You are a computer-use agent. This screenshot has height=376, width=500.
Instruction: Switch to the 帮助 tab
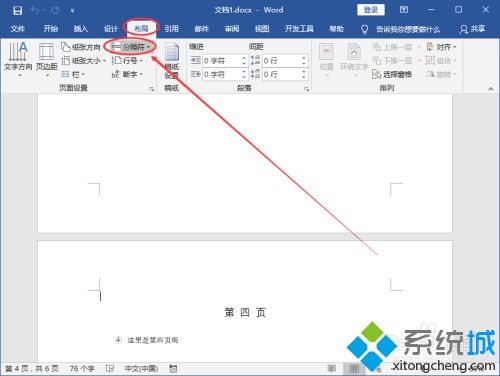click(x=336, y=29)
